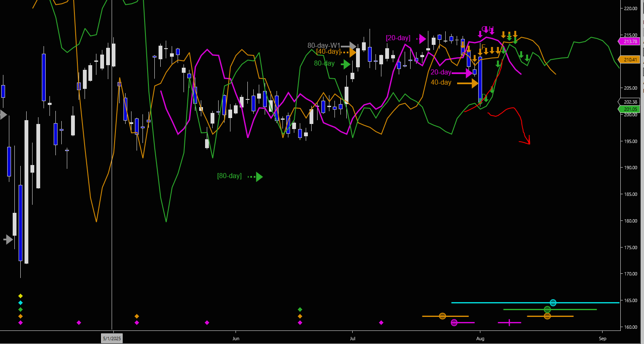Click the Jul label on the time axis

[353, 338]
